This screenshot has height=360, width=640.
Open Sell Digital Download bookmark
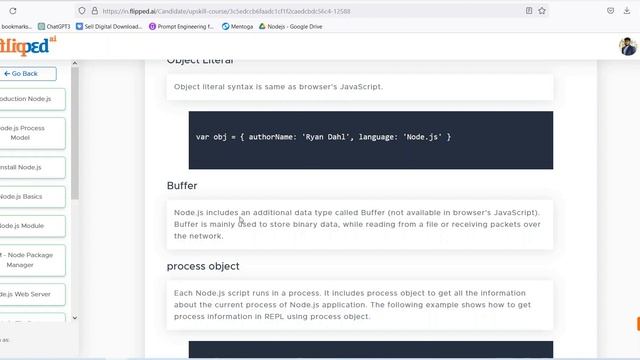click(x=109, y=27)
